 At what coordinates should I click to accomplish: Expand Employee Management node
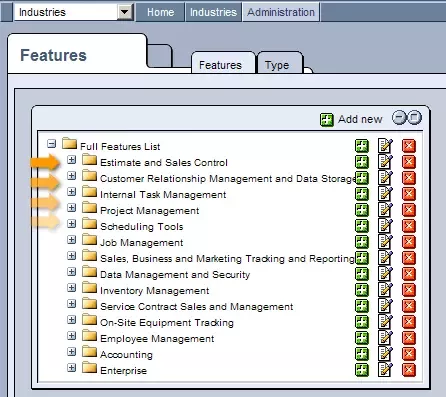tap(71, 336)
